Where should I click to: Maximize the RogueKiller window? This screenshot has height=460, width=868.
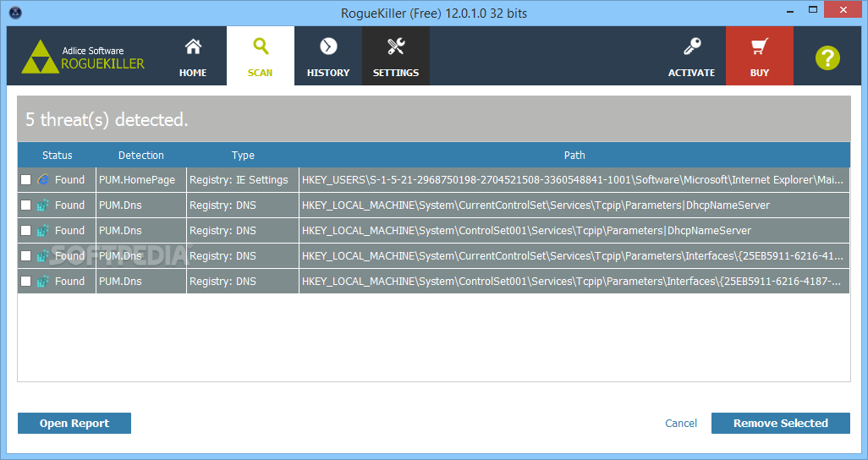[x=813, y=10]
